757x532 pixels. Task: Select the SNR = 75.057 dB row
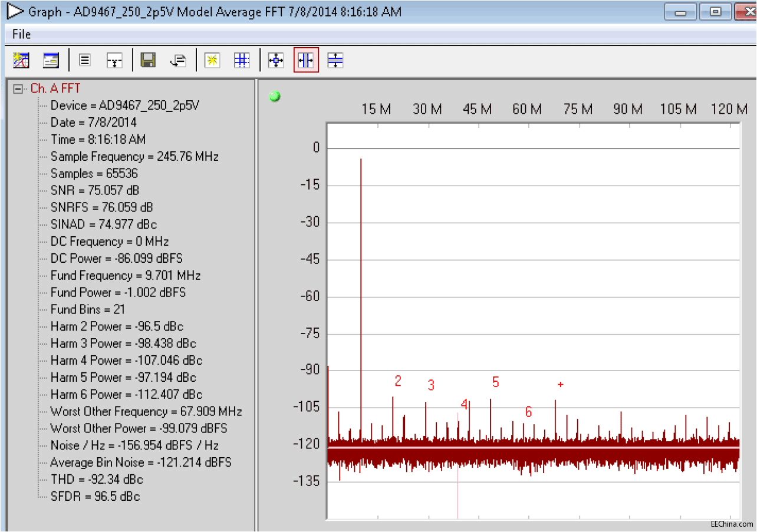(95, 191)
